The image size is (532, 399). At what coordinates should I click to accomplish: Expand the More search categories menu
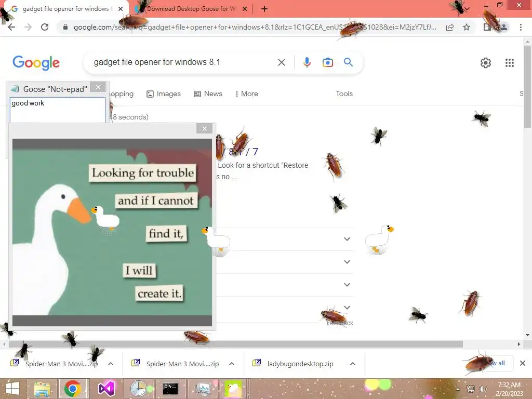pos(247,94)
